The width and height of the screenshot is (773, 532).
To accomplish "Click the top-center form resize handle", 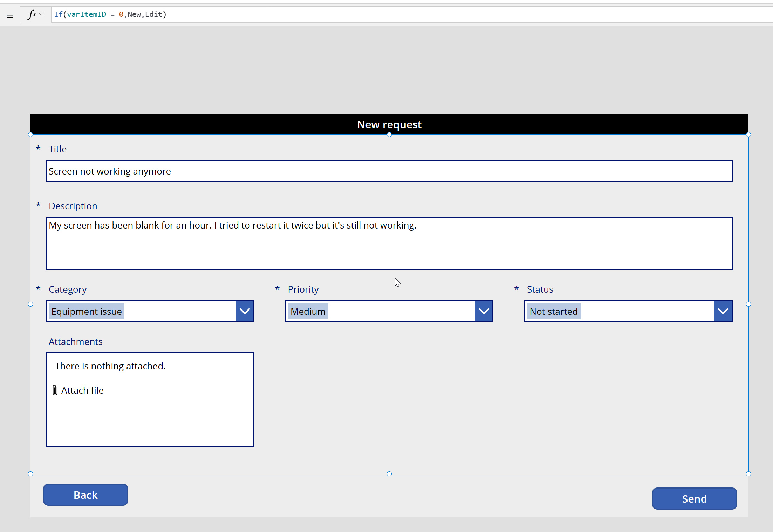I will (389, 135).
